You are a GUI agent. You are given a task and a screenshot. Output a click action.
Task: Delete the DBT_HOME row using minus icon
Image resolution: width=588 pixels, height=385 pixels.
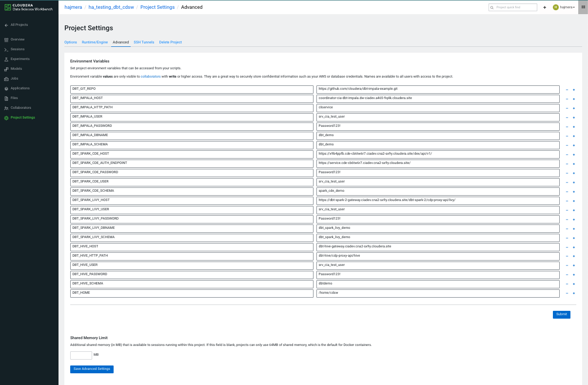click(x=567, y=293)
